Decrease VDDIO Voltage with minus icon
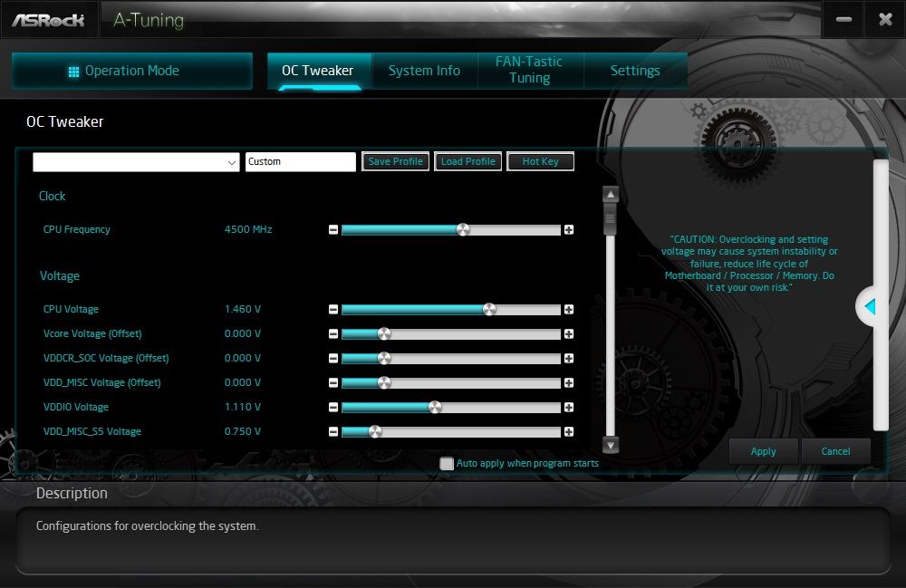The height and width of the screenshot is (588, 906). coord(333,407)
